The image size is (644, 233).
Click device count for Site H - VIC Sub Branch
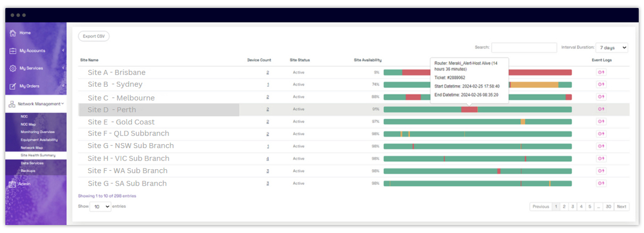(x=268, y=159)
